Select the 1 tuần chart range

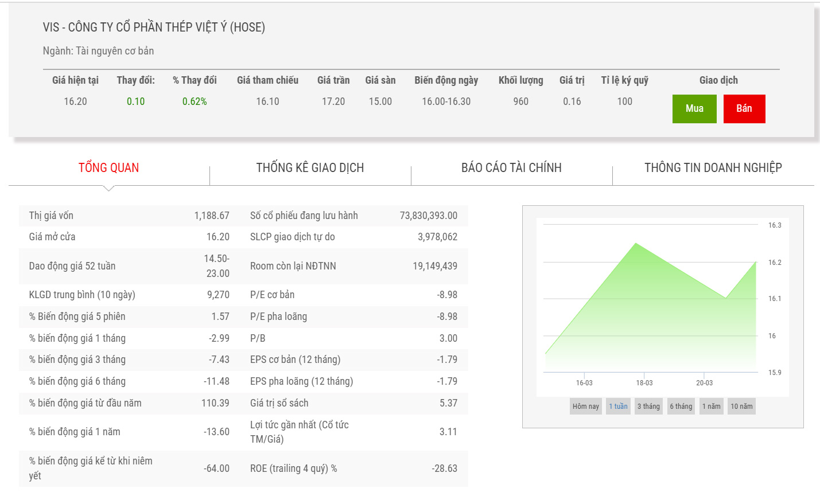click(x=618, y=407)
